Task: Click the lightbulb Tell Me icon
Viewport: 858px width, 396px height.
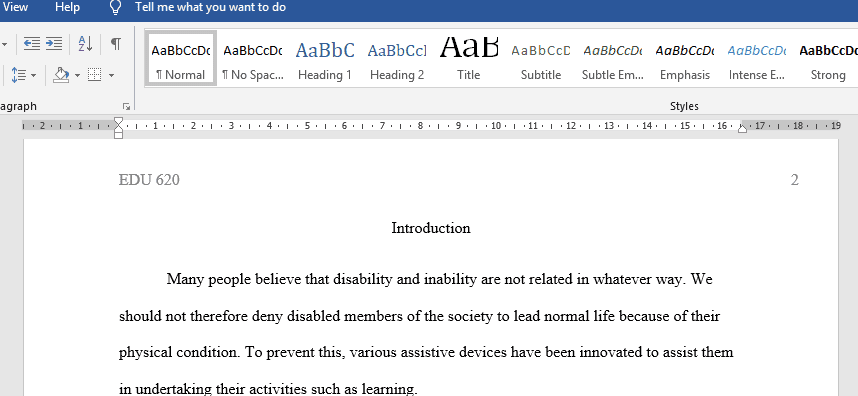Action: click(x=115, y=8)
